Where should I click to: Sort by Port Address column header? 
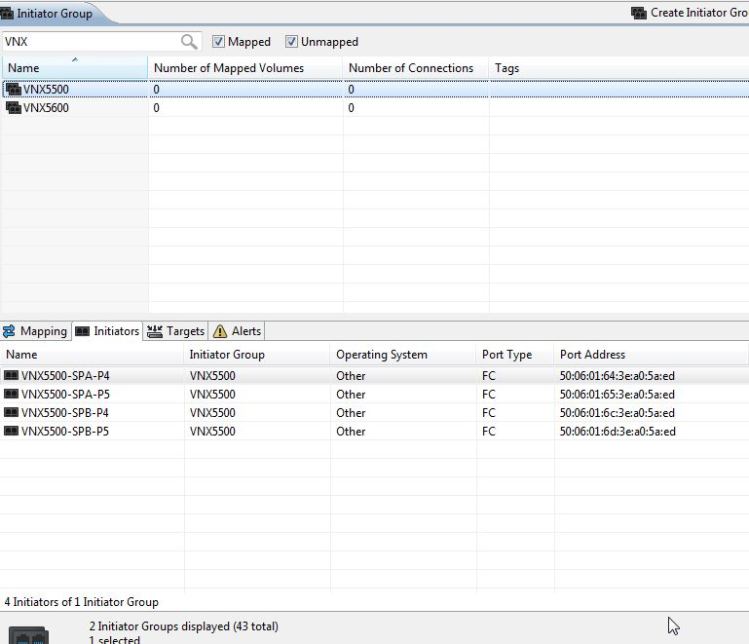pyautogui.click(x=652, y=354)
